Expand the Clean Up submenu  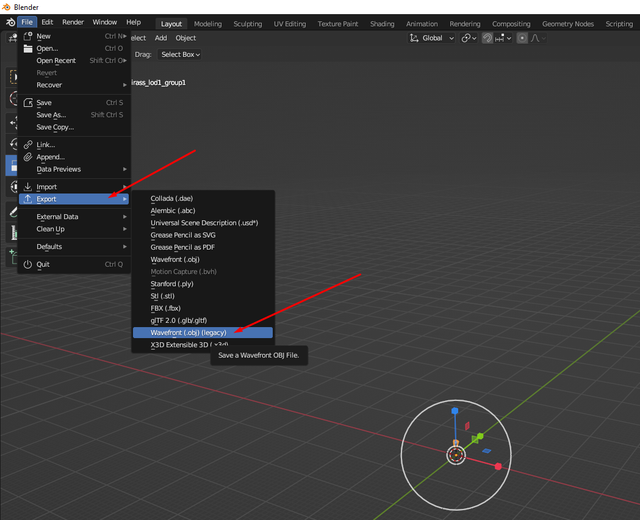click(x=74, y=229)
